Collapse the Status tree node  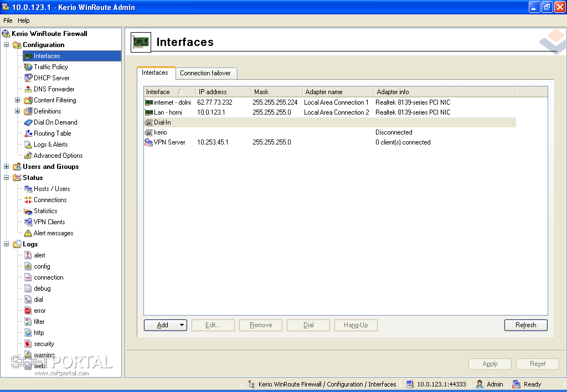coord(7,178)
